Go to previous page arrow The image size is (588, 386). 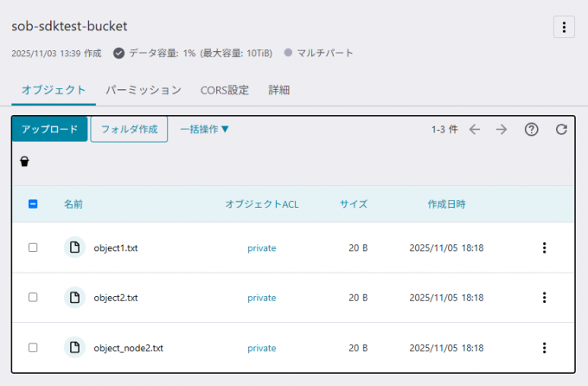tap(474, 129)
